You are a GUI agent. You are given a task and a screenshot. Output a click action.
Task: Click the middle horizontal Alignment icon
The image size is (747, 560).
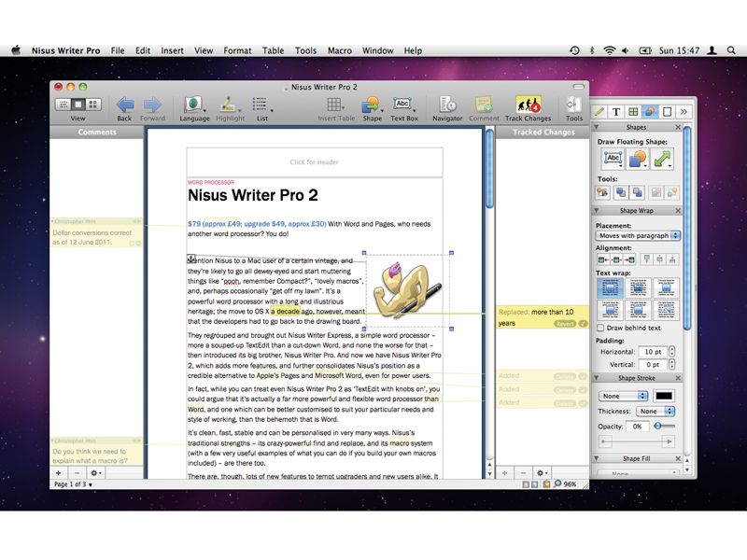tap(616, 259)
